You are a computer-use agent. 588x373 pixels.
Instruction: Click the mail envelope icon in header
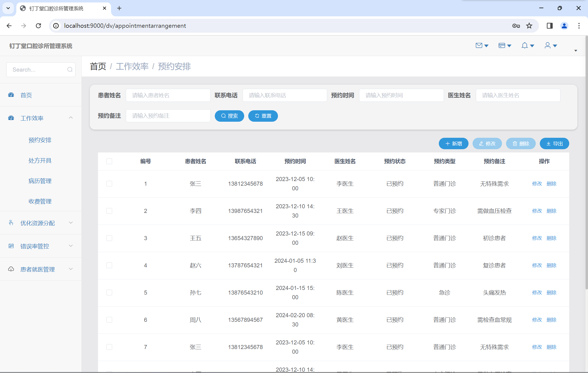click(479, 45)
